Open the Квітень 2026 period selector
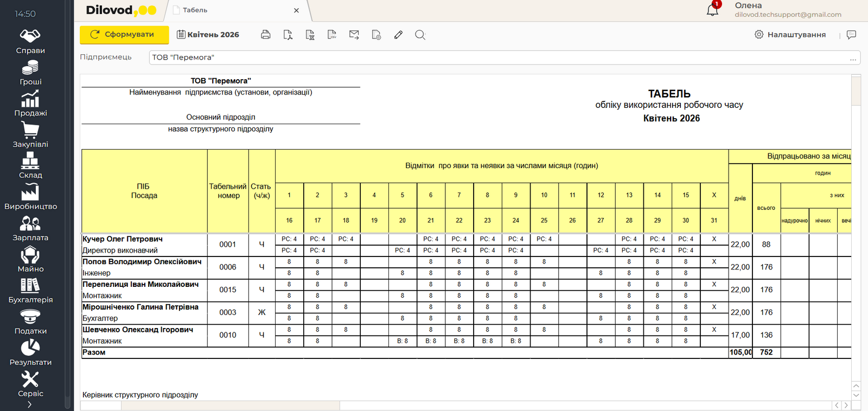868x411 pixels. point(208,35)
